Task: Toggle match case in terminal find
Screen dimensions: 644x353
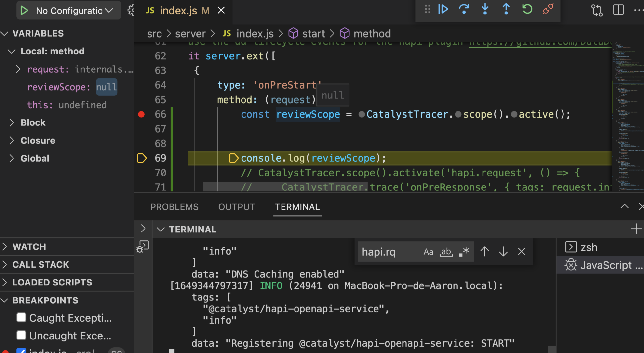Action: pos(428,252)
